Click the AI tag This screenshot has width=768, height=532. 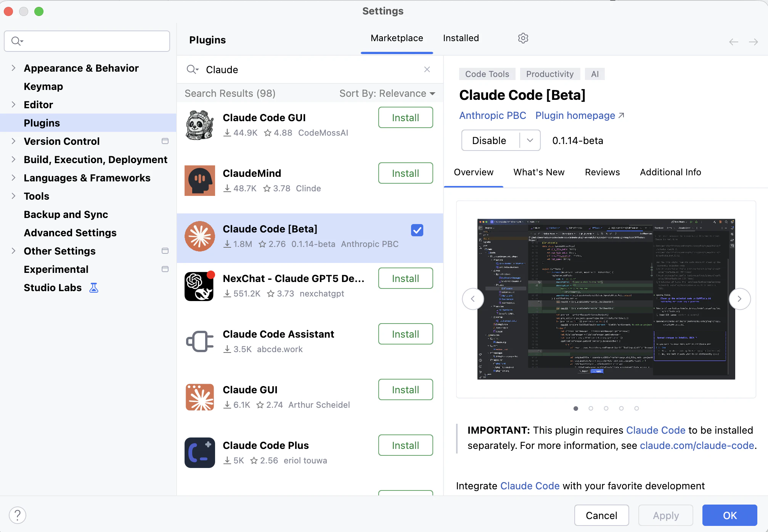[595, 74]
